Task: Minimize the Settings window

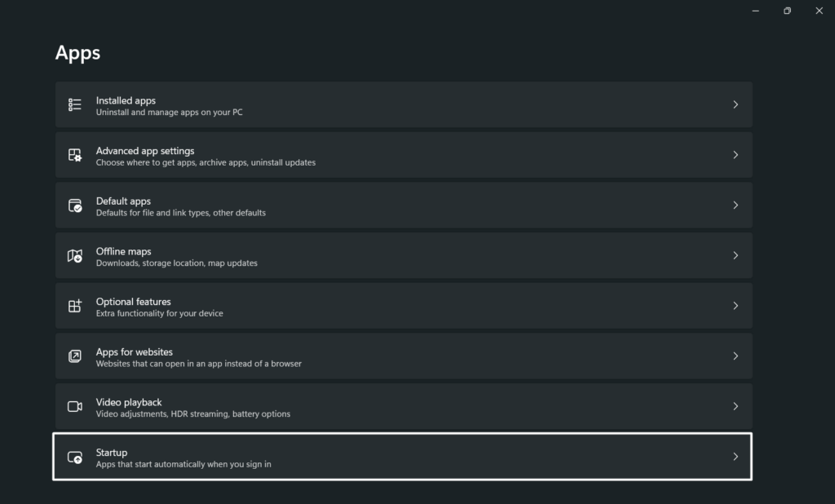Action: point(756,11)
